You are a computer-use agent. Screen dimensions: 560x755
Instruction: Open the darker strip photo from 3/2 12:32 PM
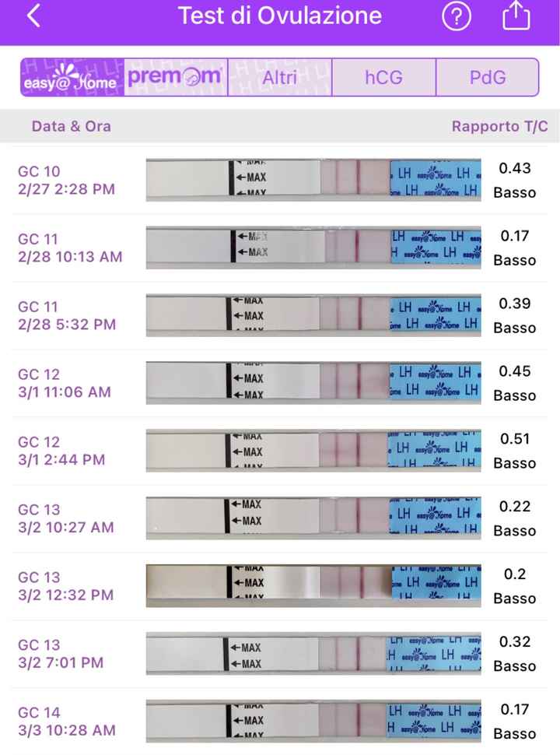click(x=313, y=585)
